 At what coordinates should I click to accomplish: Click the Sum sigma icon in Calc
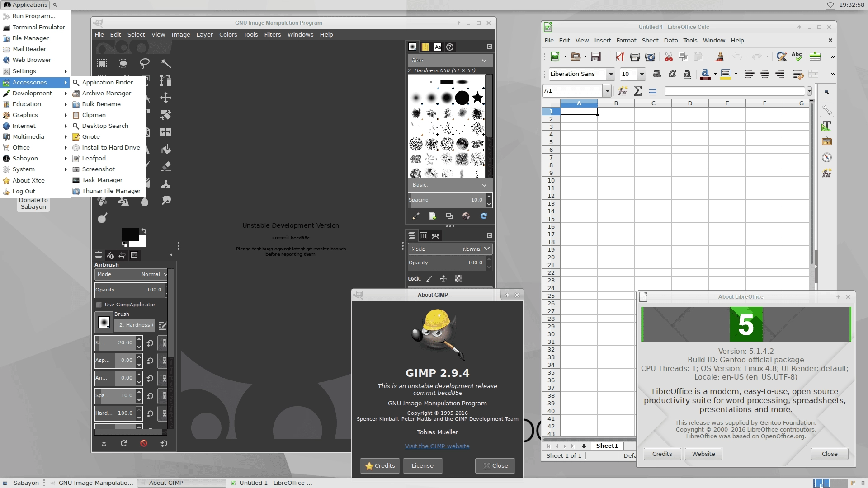pos(638,91)
